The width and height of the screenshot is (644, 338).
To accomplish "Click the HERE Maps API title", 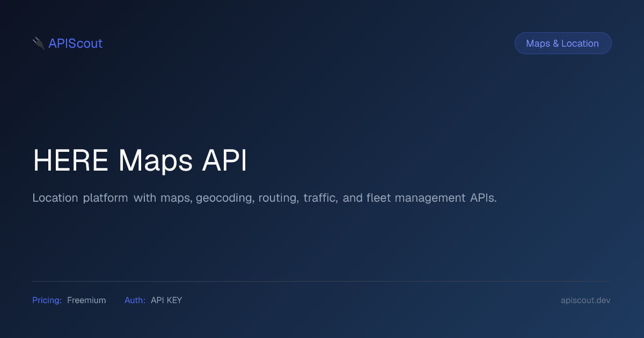I will click(140, 160).
